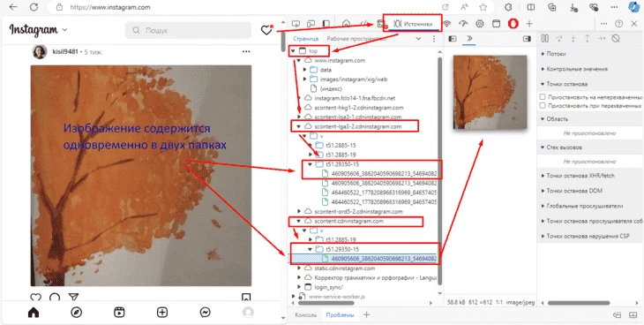Viewport: 644px width, 325px height.
Task: Enable pause on uncaught exceptions checkbox
Action: [x=543, y=97]
